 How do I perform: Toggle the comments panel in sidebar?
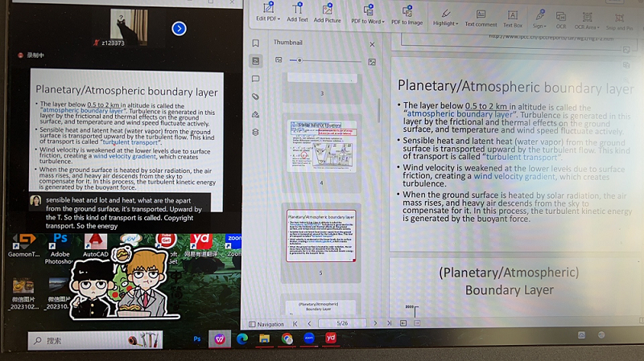point(256,79)
